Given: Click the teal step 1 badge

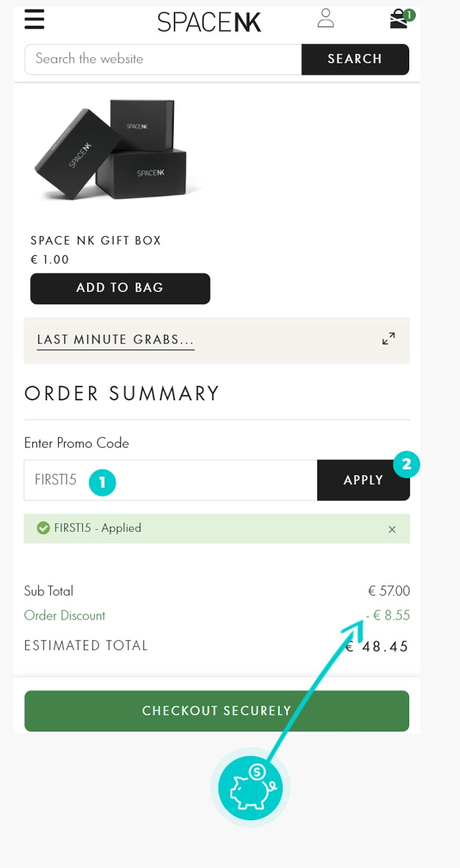Looking at the screenshot, I should point(102,482).
